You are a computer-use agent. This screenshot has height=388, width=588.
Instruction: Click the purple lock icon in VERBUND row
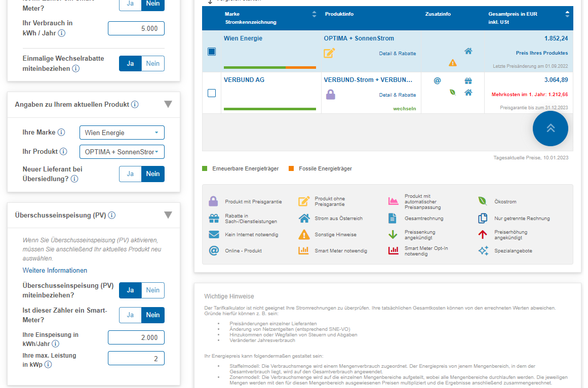[330, 95]
